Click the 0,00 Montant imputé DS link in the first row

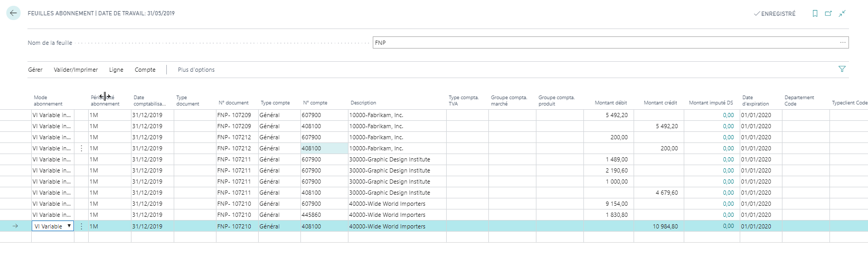click(728, 115)
